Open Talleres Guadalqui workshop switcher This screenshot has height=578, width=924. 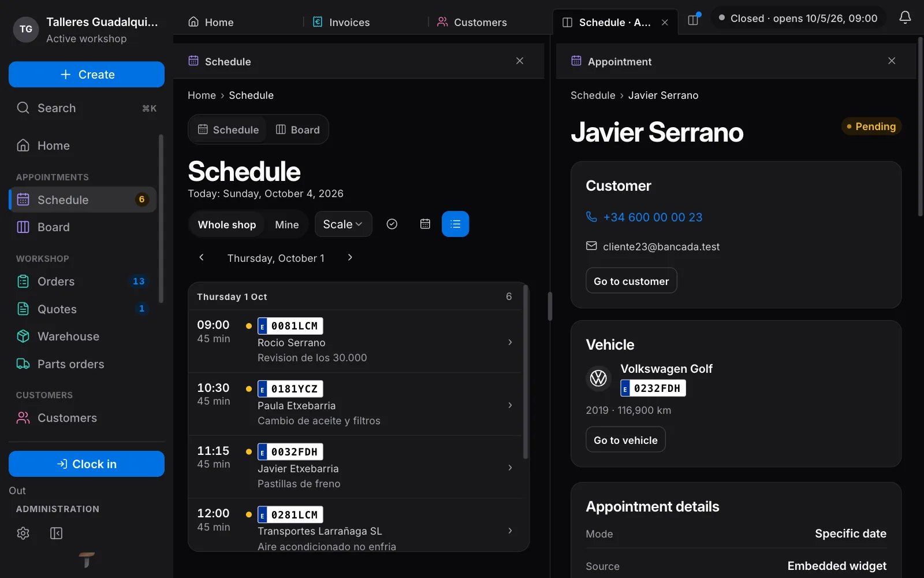(87, 29)
